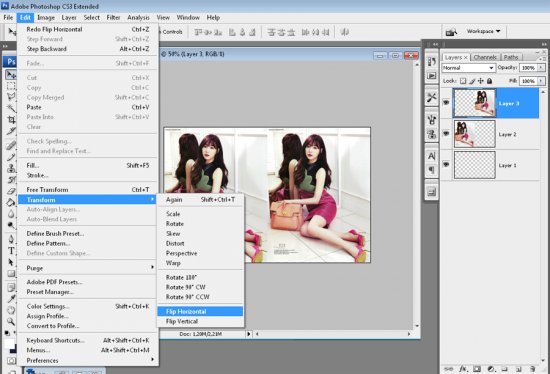
Task: Choose Free Transform in Edit menu
Action: pos(87,189)
